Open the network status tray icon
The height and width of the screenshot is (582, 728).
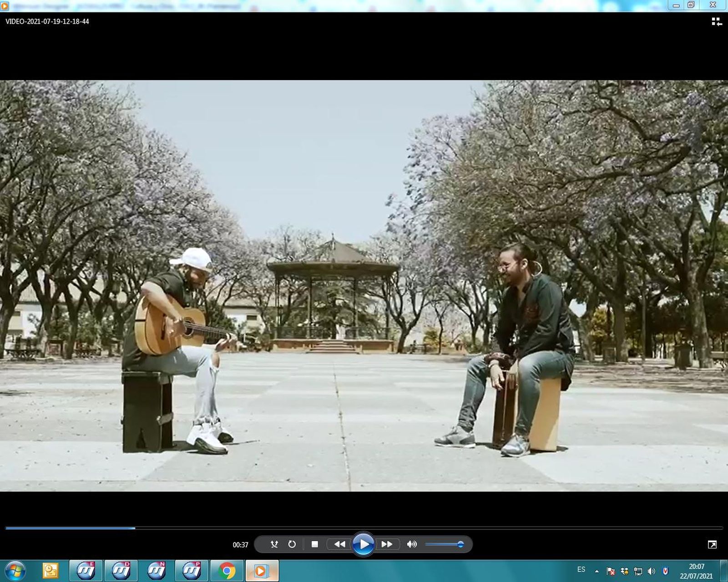point(639,571)
